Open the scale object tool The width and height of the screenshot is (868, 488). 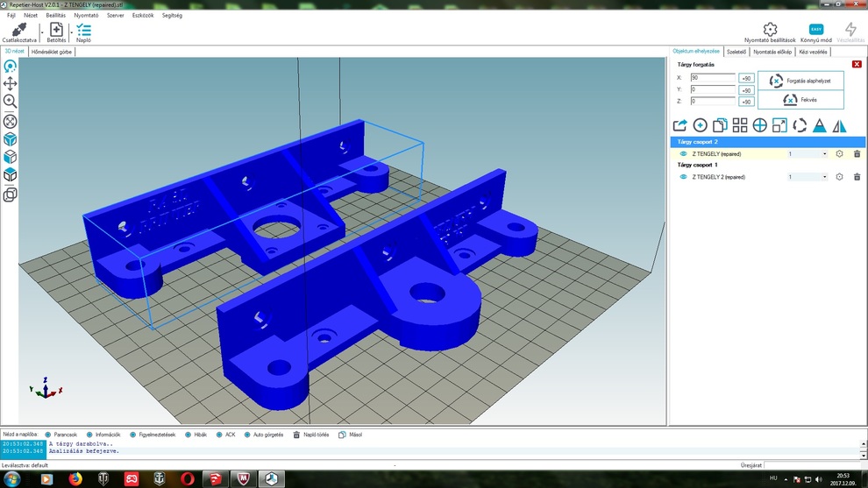point(779,125)
